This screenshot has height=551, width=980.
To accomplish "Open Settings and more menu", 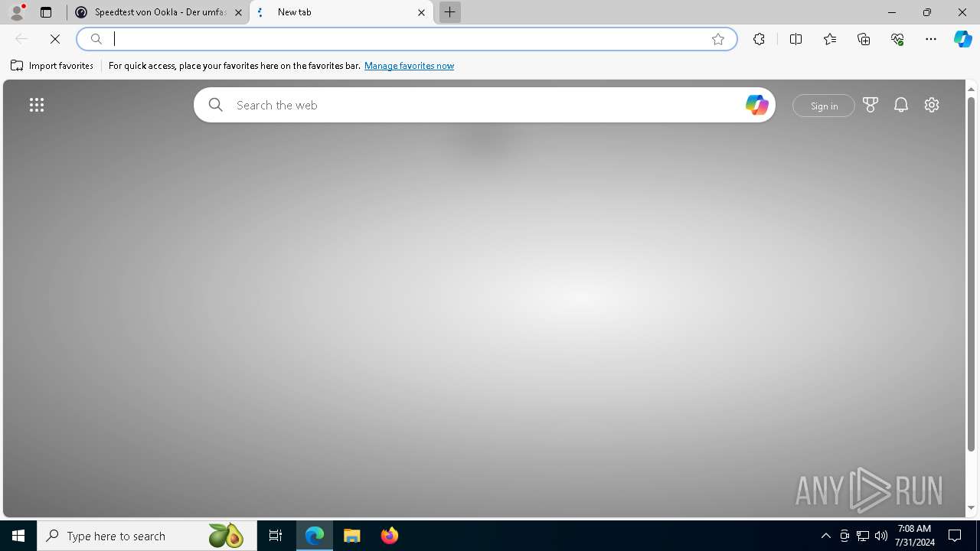I will 931,39.
